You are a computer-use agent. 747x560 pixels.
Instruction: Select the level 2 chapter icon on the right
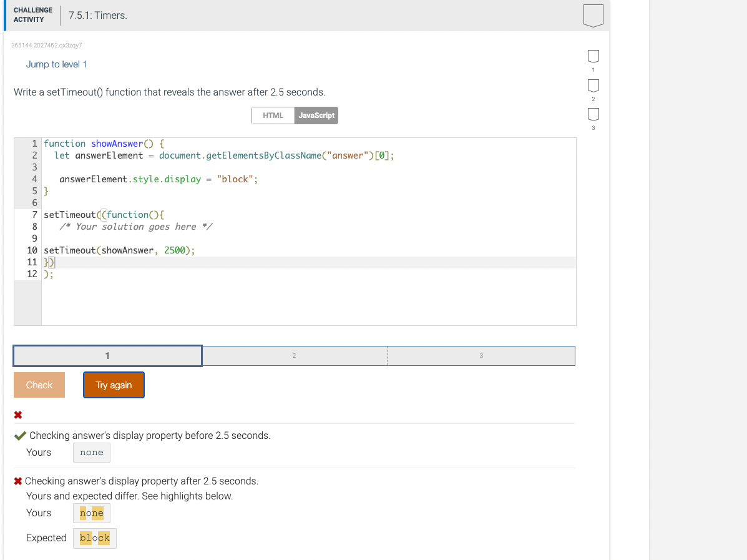tap(593, 86)
